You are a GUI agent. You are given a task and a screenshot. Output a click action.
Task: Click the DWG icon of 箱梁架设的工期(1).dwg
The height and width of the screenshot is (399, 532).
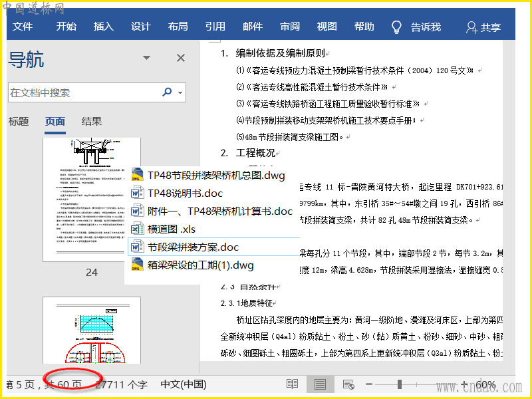coord(137,265)
